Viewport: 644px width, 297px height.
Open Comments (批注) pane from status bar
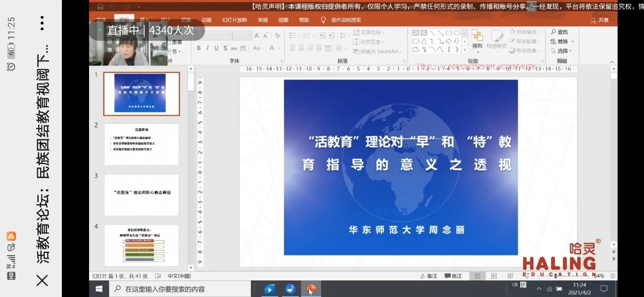pyautogui.click(x=453, y=276)
